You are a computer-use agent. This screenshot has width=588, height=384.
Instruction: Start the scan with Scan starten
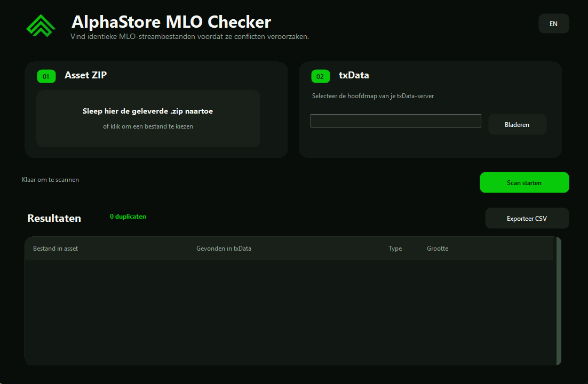pos(525,182)
